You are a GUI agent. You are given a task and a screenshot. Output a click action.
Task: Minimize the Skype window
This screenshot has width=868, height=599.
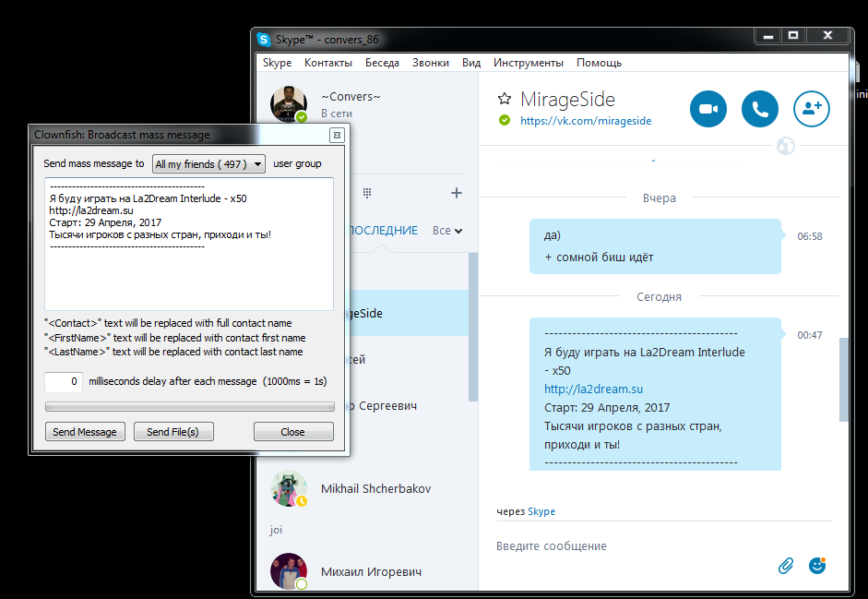tap(767, 36)
